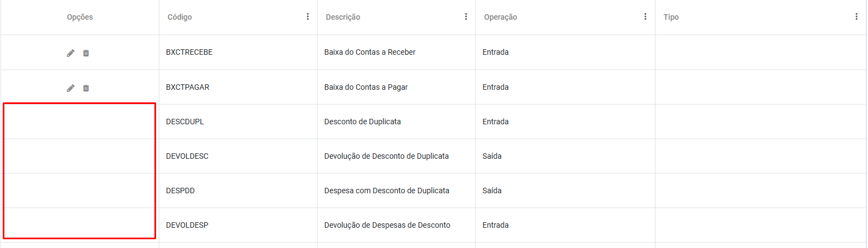Screen dimensions: 868x248
Task: Select the Baixa do Contas a Receber cell
Action: [370, 52]
